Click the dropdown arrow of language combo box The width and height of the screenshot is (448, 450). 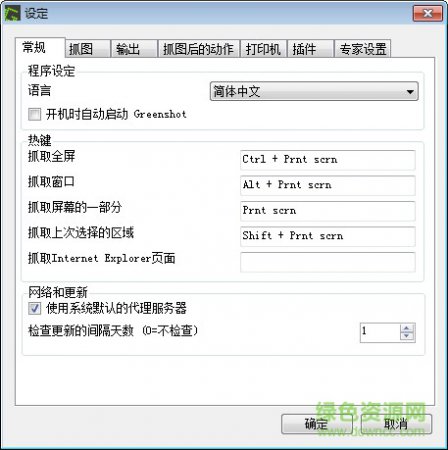[x=410, y=92]
